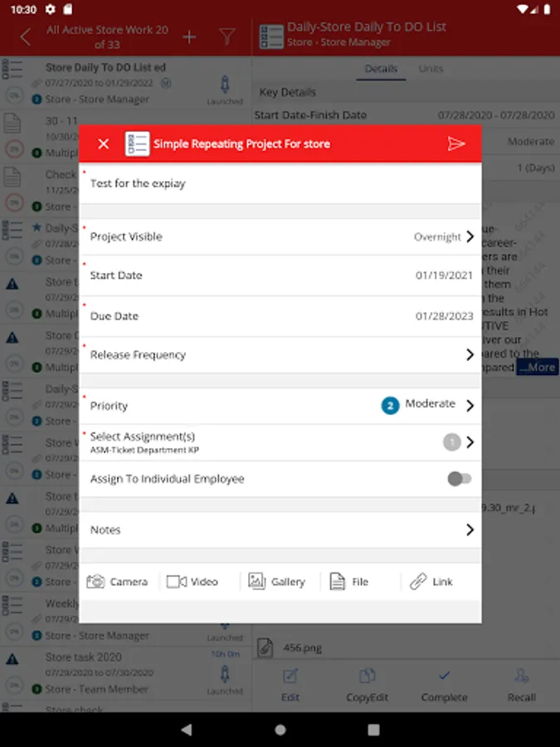This screenshot has height=747, width=560.
Task: Go back from All Active Store Work
Action: point(26,37)
